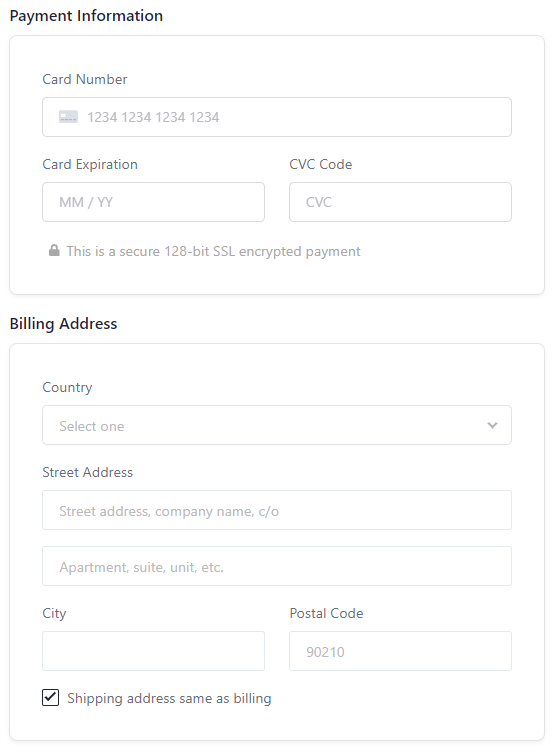The image size is (556, 753).
Task: Click the Street address, company name field
Action: [277, 510]
